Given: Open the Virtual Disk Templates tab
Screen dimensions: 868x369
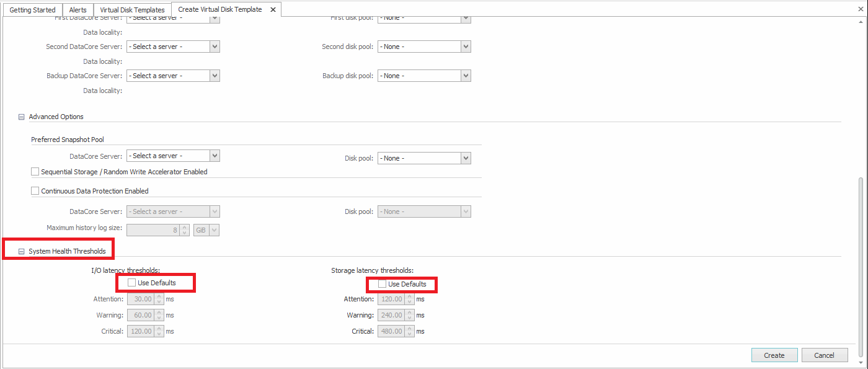Looking at the screenshot, I should tap(132, 10).
